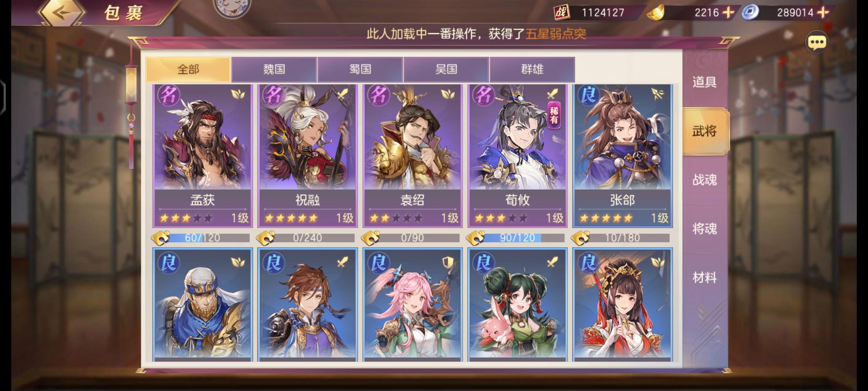
Task: Open the 道具 side category
Action: (705, 82)
